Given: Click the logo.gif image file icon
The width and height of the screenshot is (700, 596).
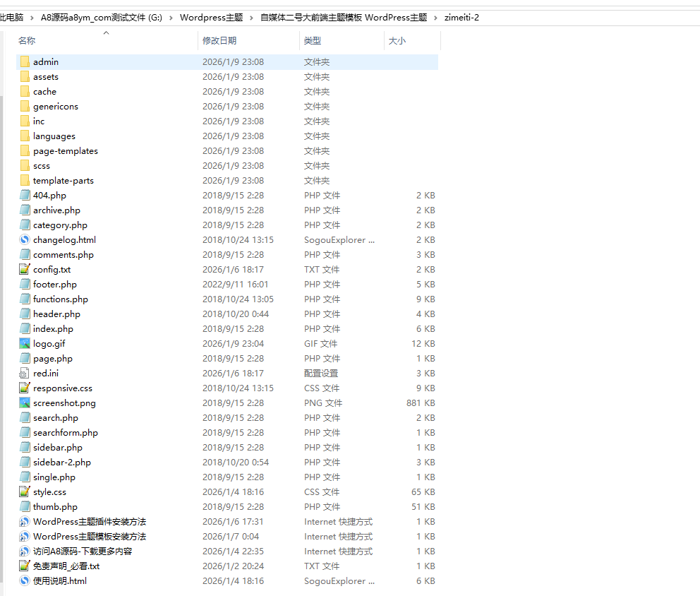Looking at the screenshot, I should [25, 344].
